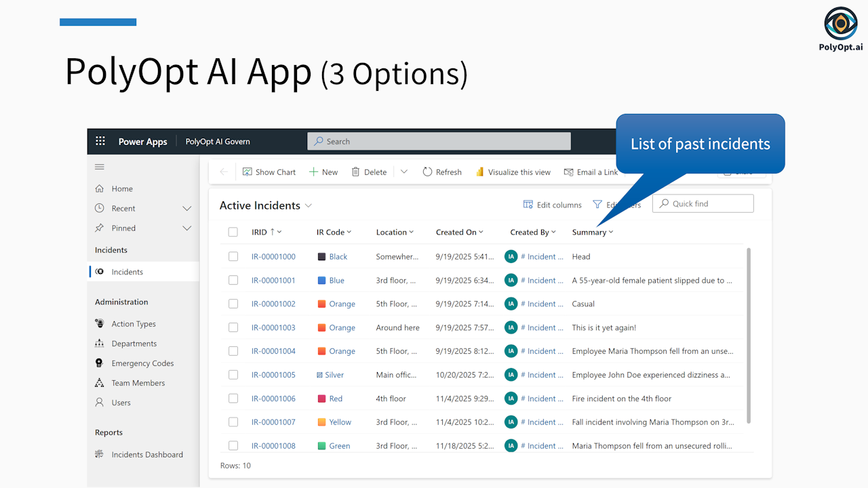Toggle the select-all header checkbox
Screen dimensions: 868x488
(233, 232)
